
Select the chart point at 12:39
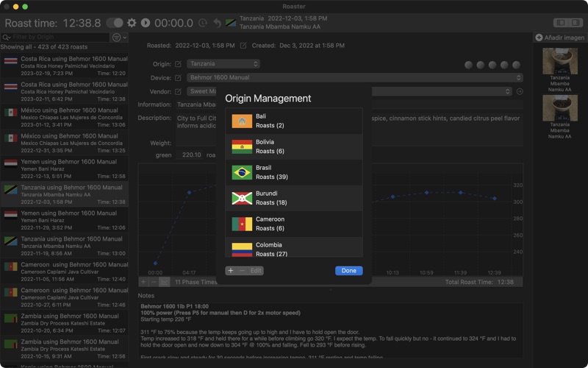495,198
